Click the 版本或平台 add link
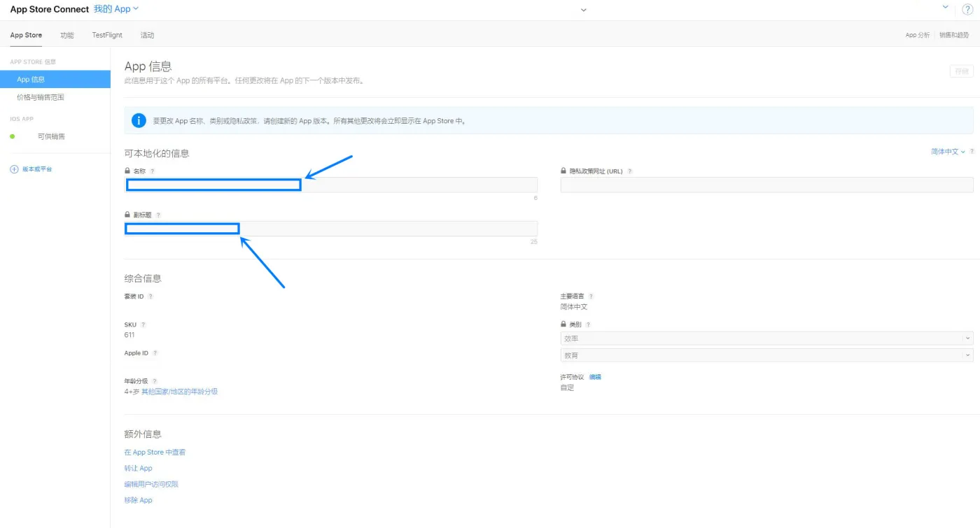The width and height of the screenshot is (980, 528). coord(37,169)
